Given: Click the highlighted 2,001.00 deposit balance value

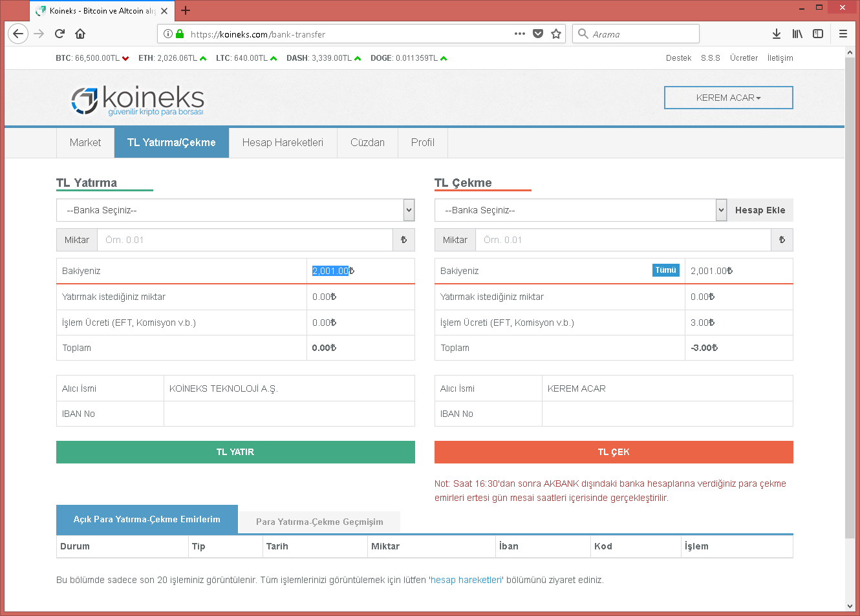Looking at the screenshot, I should coord(330,271).
